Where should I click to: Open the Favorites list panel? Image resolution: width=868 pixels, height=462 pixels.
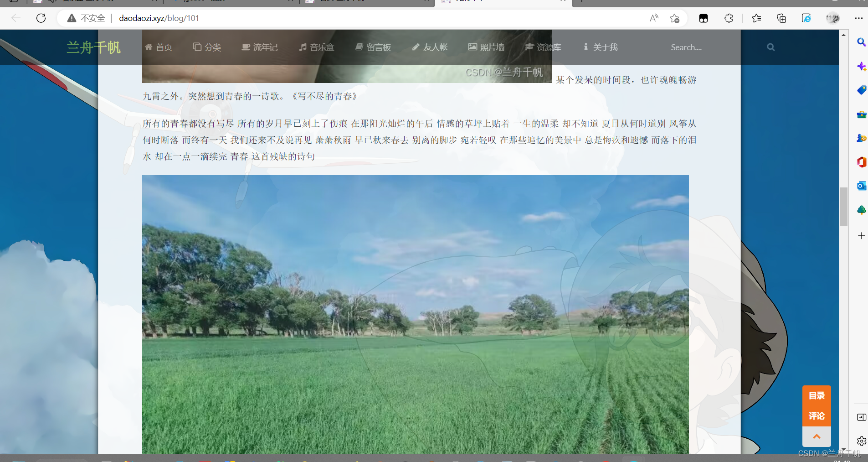[x=756, y=18]
